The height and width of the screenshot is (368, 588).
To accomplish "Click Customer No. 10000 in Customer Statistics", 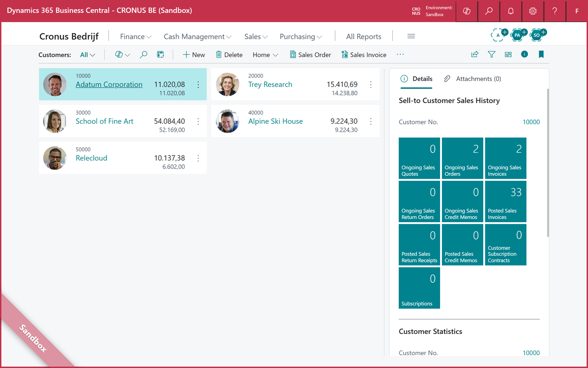I will point(531,353).
